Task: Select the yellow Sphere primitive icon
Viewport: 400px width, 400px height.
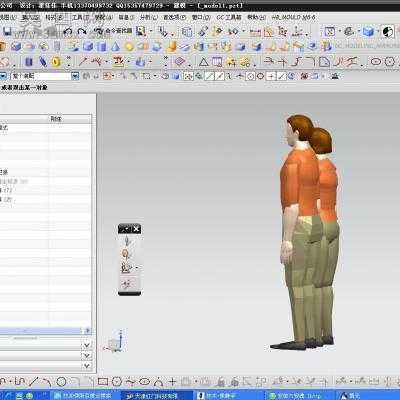Action: click(129, 47)
